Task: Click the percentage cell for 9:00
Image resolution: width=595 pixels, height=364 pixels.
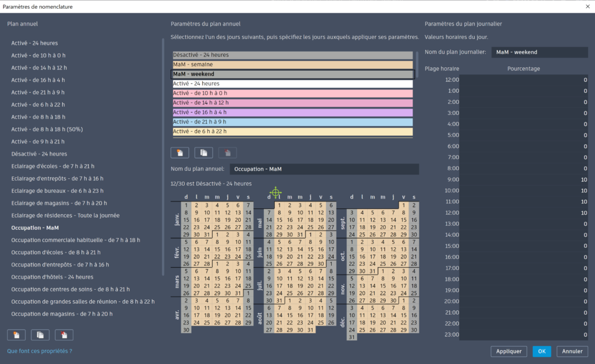Action: click(523, 179)
